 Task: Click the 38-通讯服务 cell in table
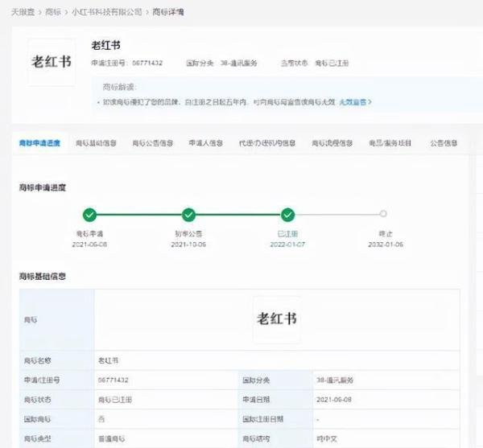click(x=335, y=380)
